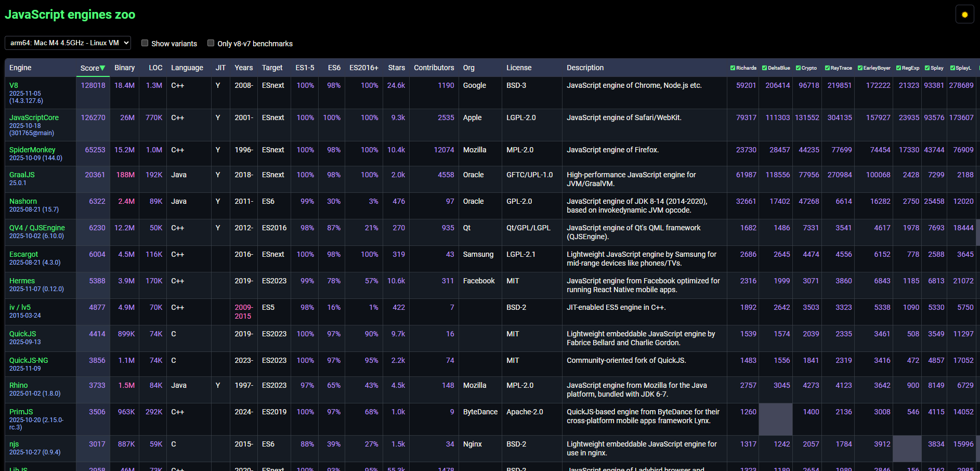Sort table by ES1-5 column header
980x471 pixels.
click(305, 68)
